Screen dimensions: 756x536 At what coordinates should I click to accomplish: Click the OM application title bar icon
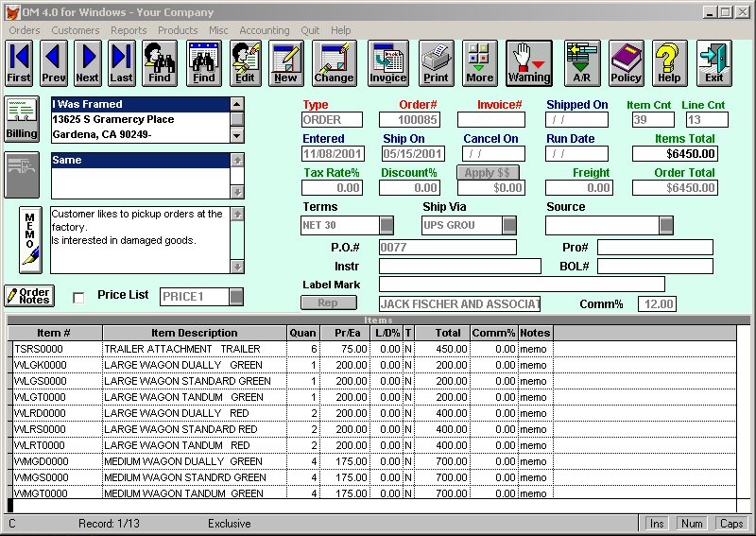pos(12,12)
